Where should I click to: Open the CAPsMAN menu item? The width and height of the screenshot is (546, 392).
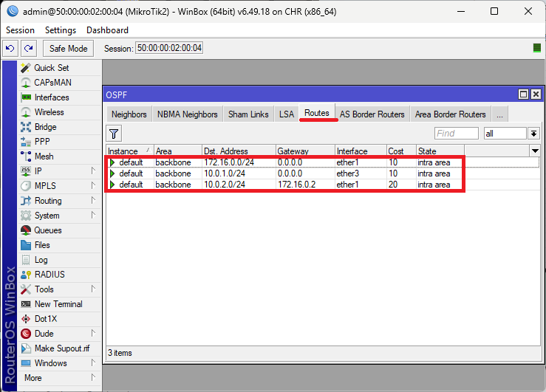point(52,83)
